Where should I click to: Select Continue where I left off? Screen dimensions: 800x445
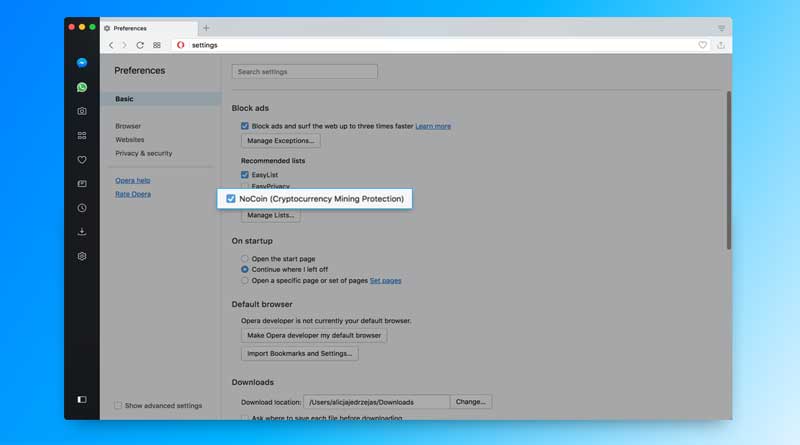coord(245,269)
